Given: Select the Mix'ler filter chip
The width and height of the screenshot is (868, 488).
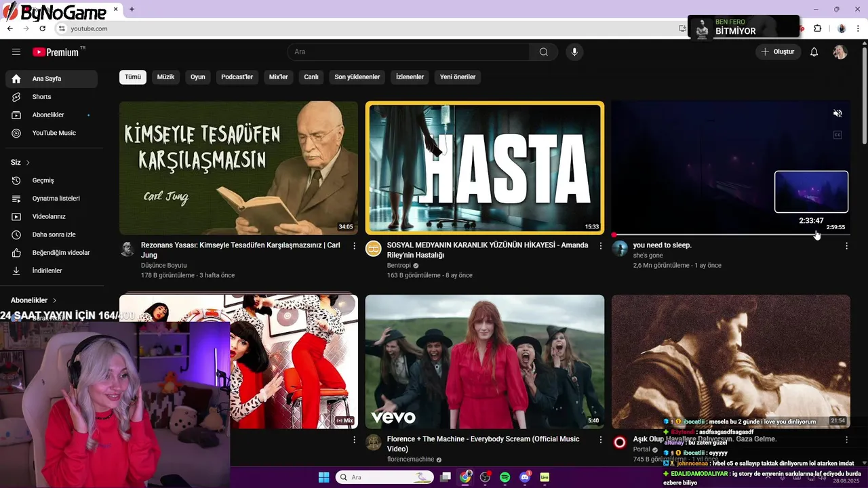Looking at the screenshot, I should (x=278, y=77).
